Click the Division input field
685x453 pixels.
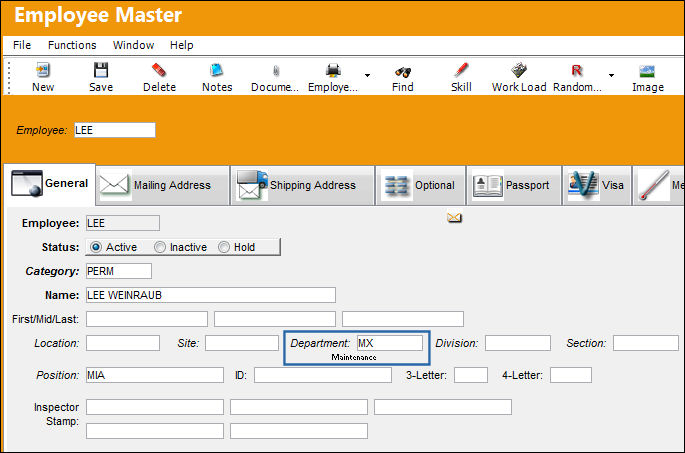518,343
